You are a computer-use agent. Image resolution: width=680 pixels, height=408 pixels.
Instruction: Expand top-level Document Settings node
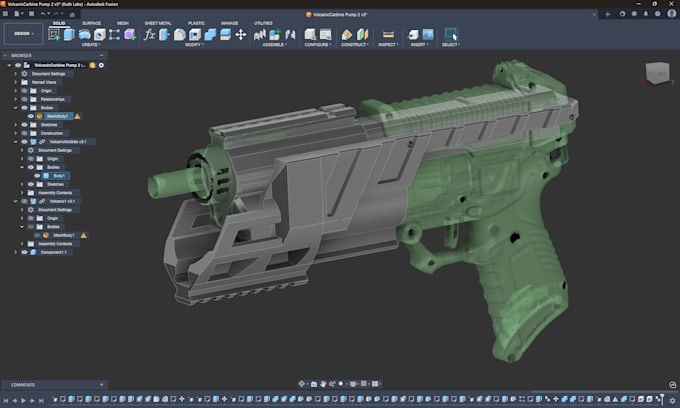point(16,74)
